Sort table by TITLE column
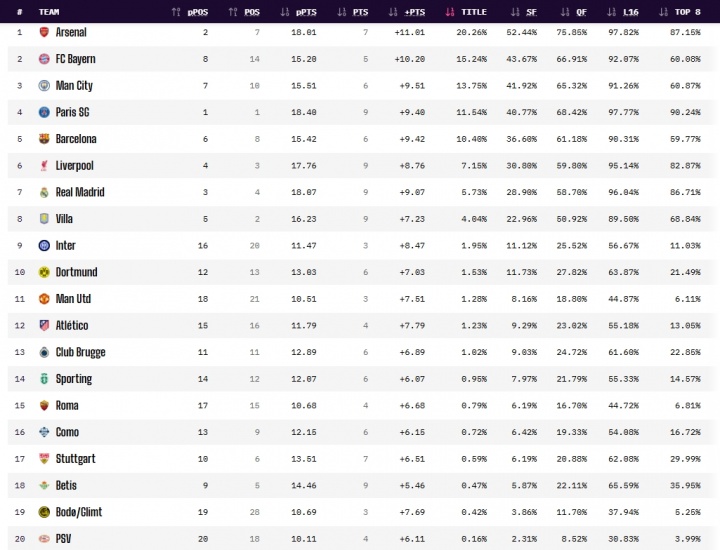Viewport: 720px width, 550px height. (x=466, y=12)
